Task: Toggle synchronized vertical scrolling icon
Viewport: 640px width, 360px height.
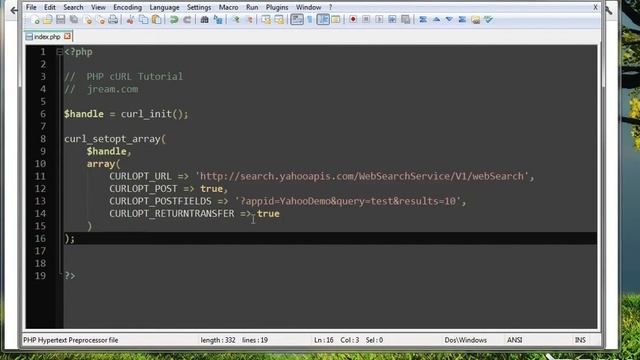Action: pos(266,20)
